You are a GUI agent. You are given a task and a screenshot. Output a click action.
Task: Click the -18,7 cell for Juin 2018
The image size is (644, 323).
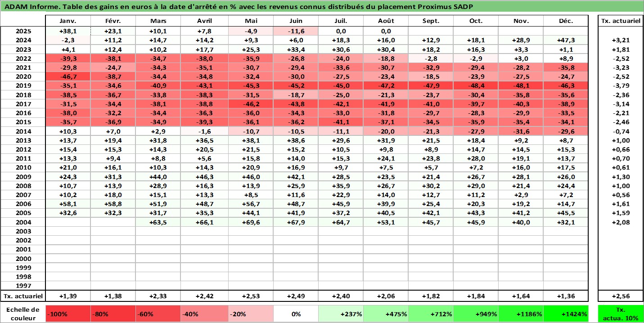click(x=296, y=95)
